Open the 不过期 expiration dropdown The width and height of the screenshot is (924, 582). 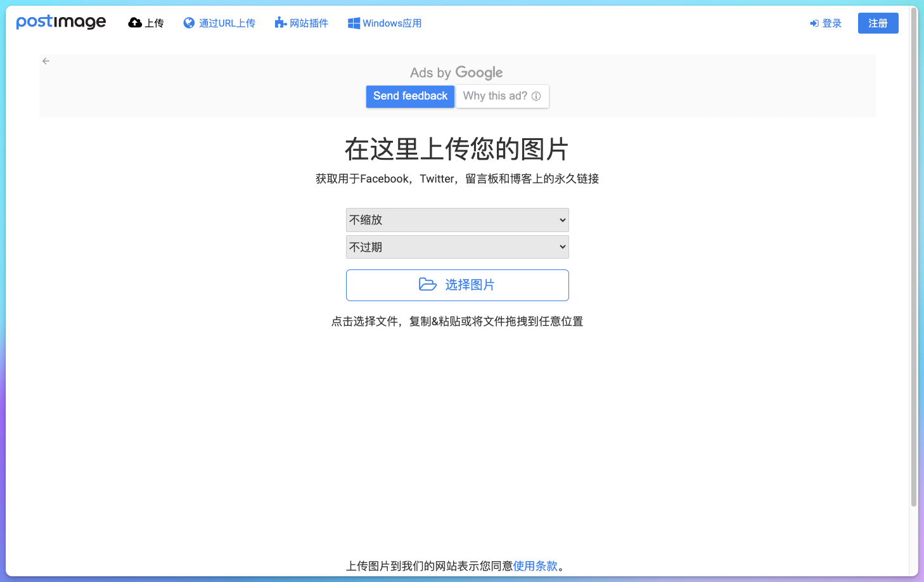[x=457, y=247]
